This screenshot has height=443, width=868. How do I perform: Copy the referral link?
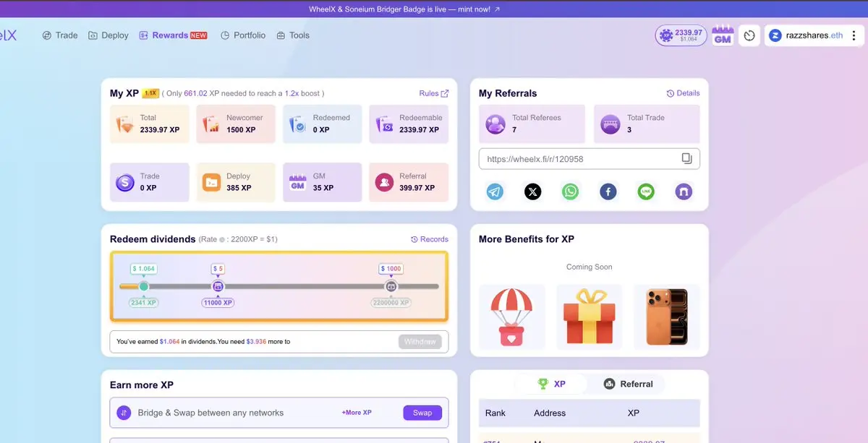(687, 159)
